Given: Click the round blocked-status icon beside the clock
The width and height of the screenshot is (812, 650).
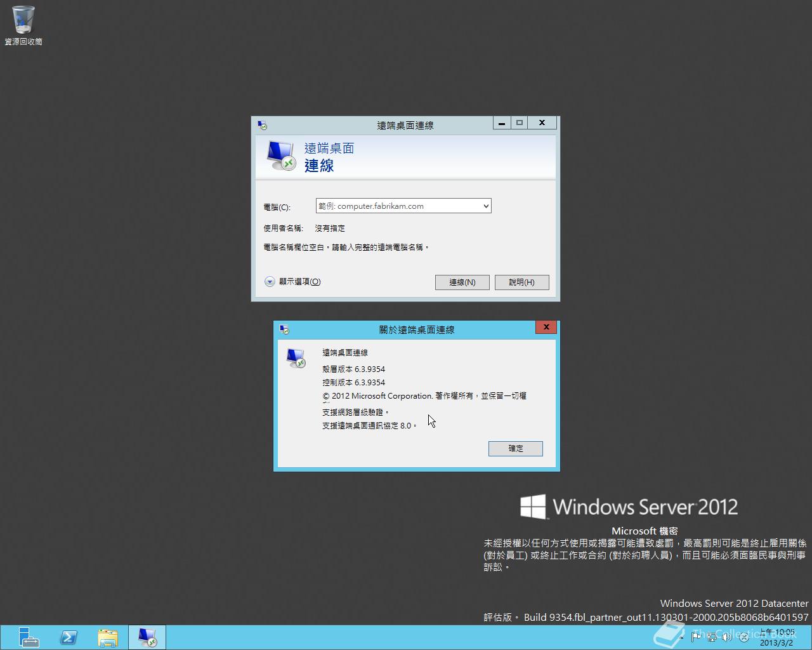Looking at the screenshot, I should pyautogui.click(x=743, y=637).
